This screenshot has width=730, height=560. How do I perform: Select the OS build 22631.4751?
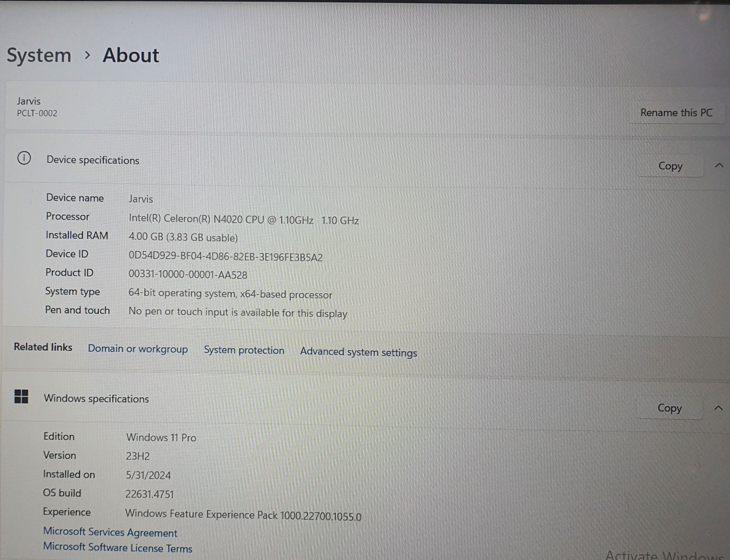click(x=150, y=494)
